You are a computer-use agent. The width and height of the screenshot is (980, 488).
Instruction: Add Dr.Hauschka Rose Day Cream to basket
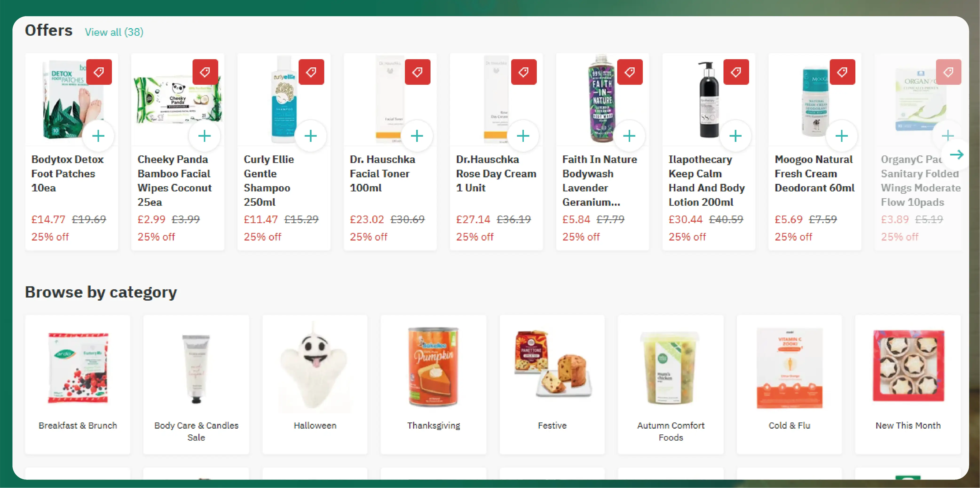(523, 136)
